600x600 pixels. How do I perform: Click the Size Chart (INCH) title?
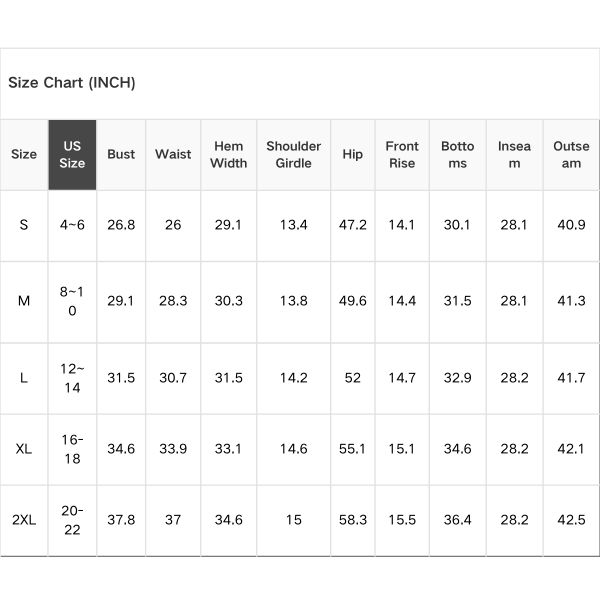[72, 83]
